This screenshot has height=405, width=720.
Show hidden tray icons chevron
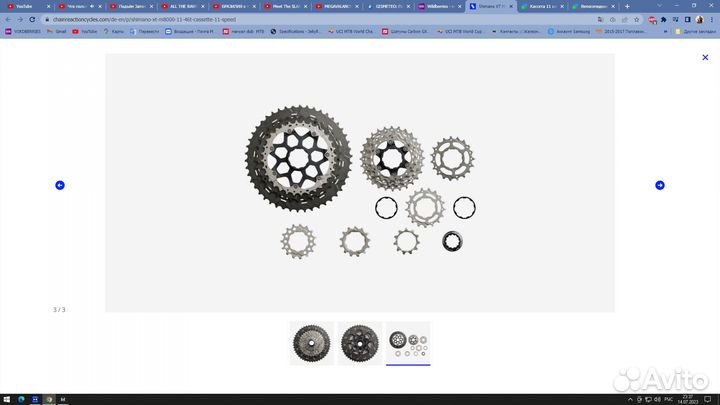pyautogui.click(x=630, y=399)
